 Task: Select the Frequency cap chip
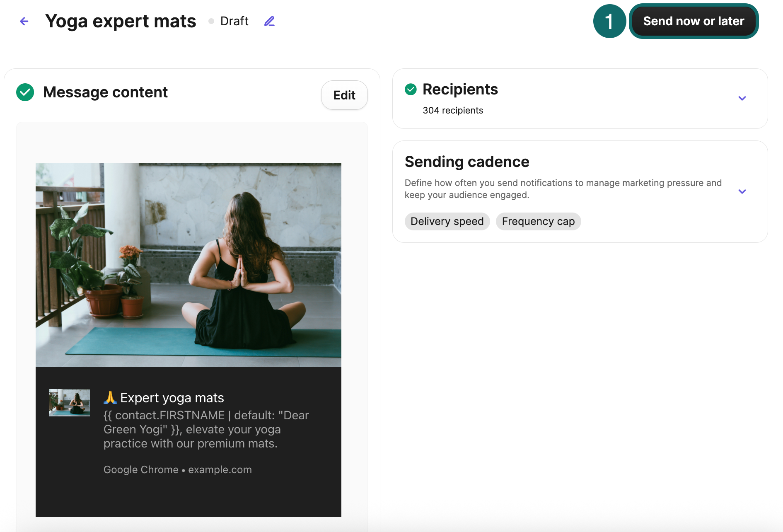click(538, 221)
